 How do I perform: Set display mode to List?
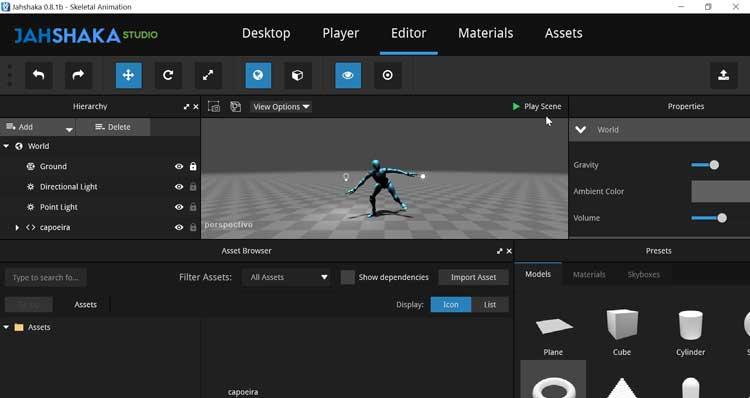[x=490, y=305]
